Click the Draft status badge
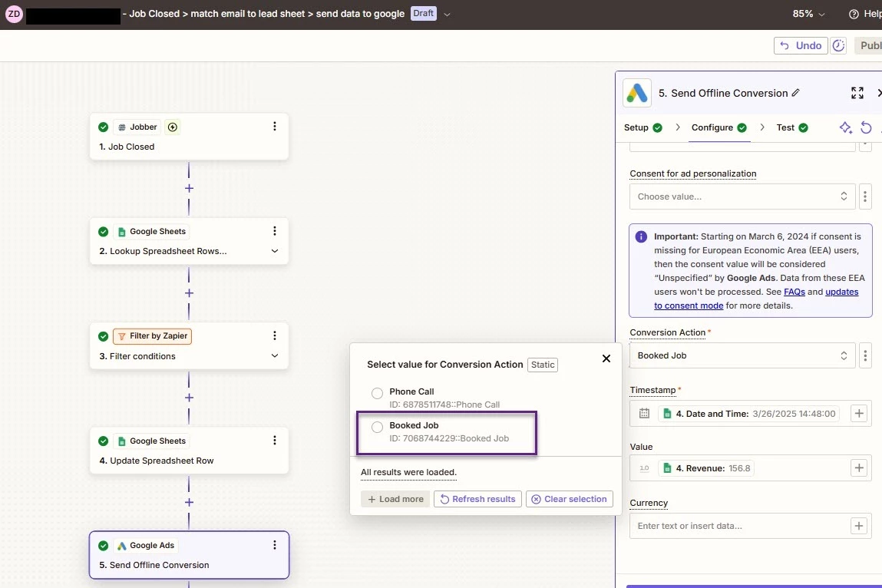The image size is (882, 588). pyautogui.click(x=424, y=14)
